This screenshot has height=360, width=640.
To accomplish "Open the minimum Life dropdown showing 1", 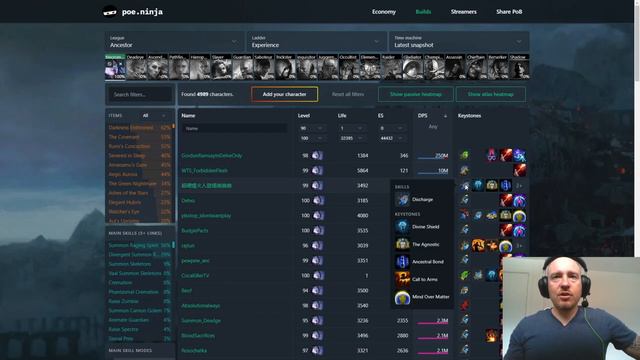I will (x=352, y=128).
